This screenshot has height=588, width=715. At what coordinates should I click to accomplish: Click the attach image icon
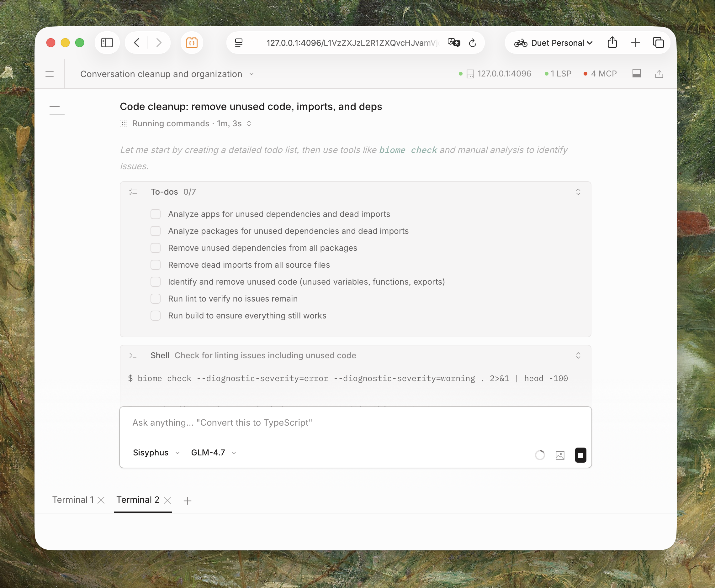coord(560,455)
